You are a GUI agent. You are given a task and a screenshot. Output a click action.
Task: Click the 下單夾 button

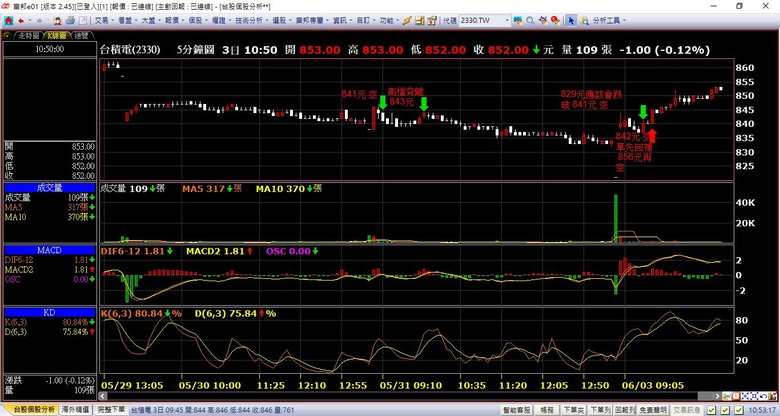point(574,410)
